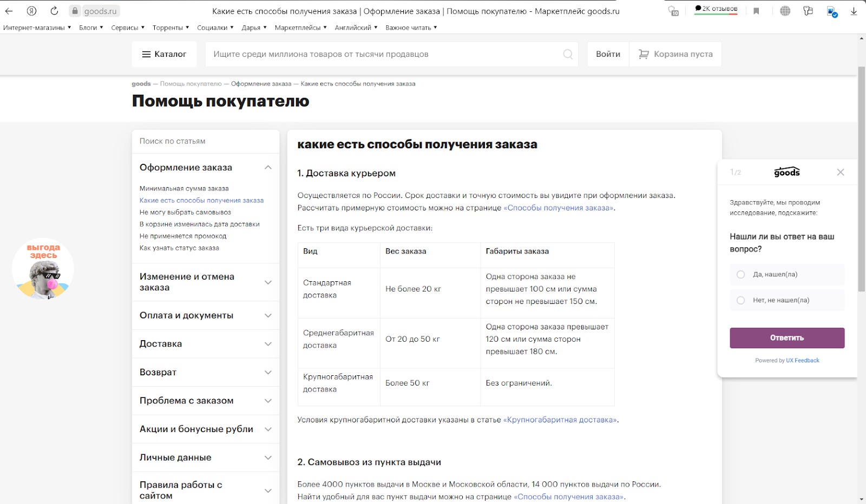
Task: Open the 'Маркетплейсы' bookmarks folder
Action: (x=300, y=28)
